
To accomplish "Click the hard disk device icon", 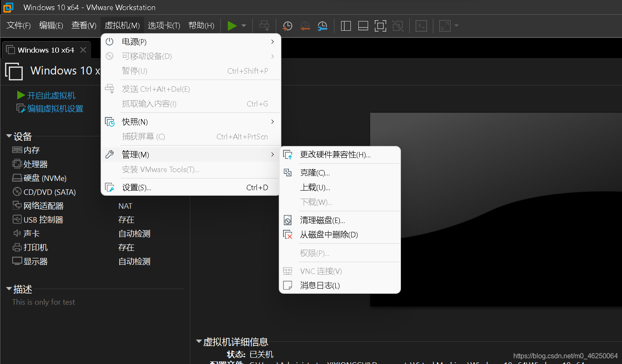I will 17,178.
